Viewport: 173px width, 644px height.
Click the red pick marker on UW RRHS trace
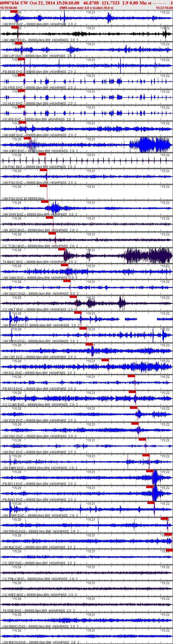point(164,519)
